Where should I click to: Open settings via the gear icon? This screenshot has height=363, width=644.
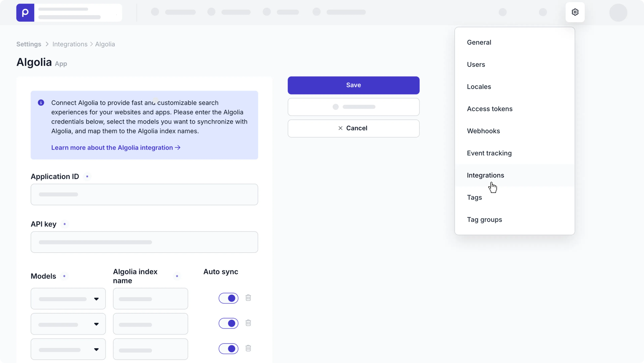click(575, 12)
